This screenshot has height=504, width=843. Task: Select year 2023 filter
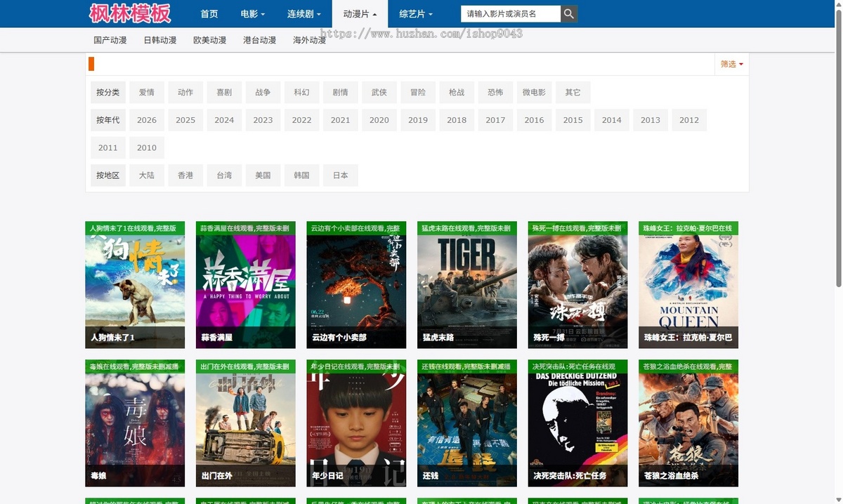tap(263, 120)
